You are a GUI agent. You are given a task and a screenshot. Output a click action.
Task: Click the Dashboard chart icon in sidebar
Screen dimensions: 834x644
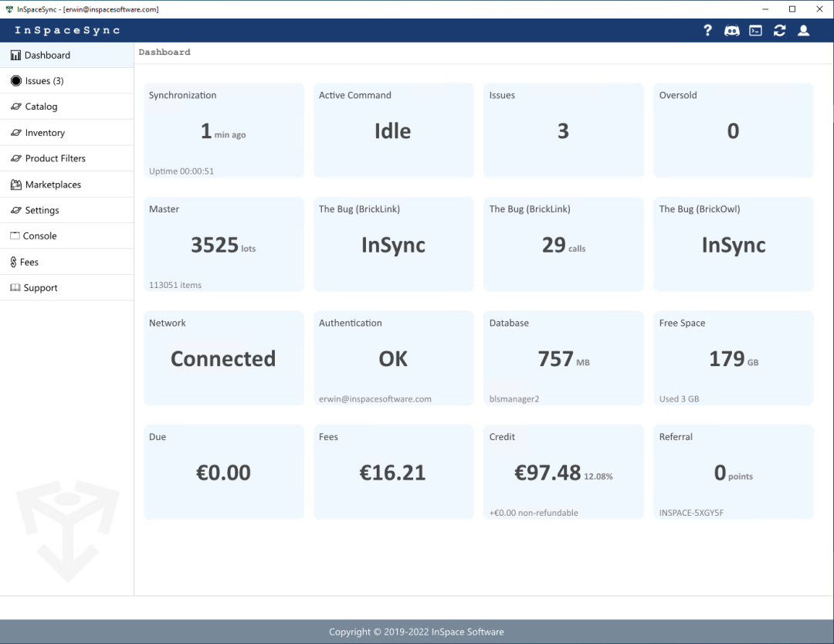coord(15,56)
